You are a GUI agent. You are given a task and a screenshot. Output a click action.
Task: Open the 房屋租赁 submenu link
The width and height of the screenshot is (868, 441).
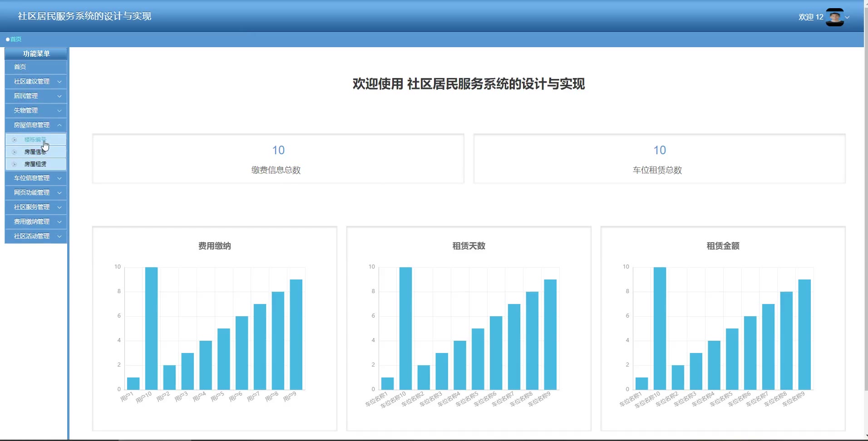point(35,164)
